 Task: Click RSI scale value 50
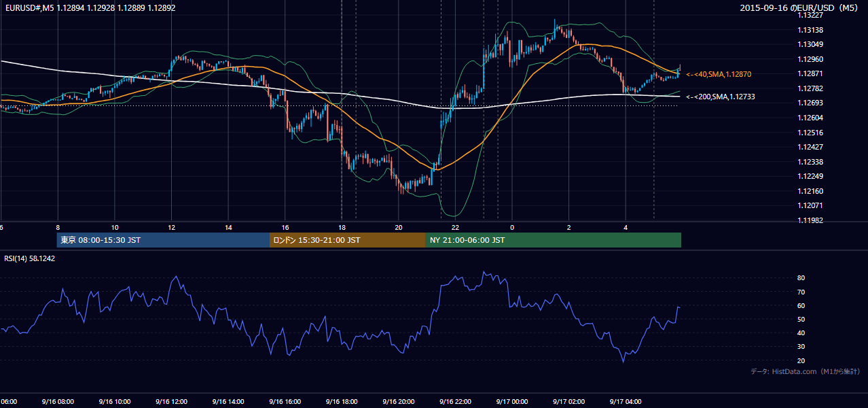801,320
